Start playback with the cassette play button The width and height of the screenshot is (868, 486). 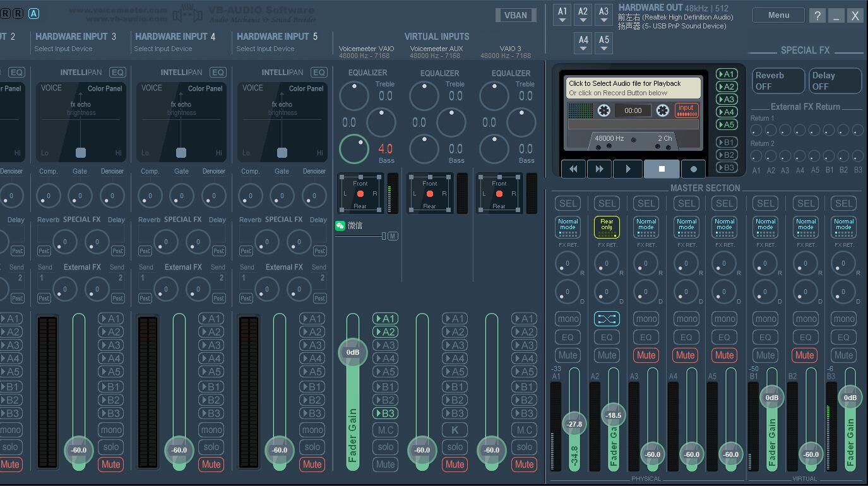click(x=628, y=169)
